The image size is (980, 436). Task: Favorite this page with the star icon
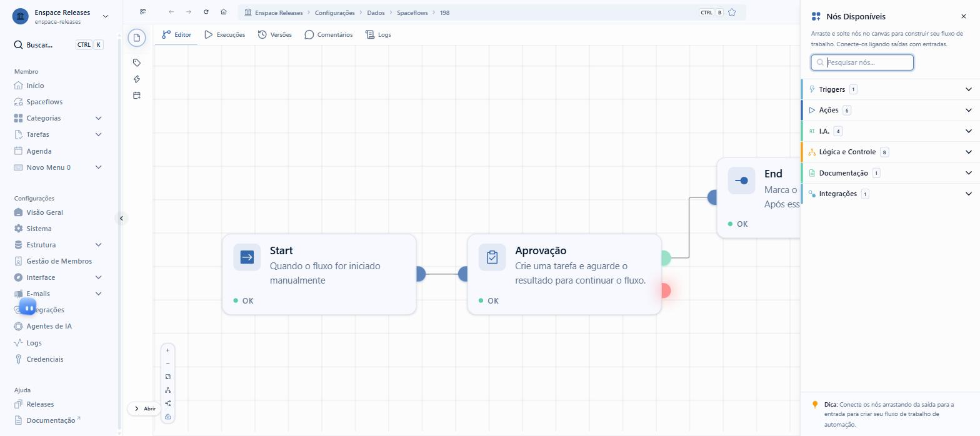pyautogui.click(x=732, y=12)
